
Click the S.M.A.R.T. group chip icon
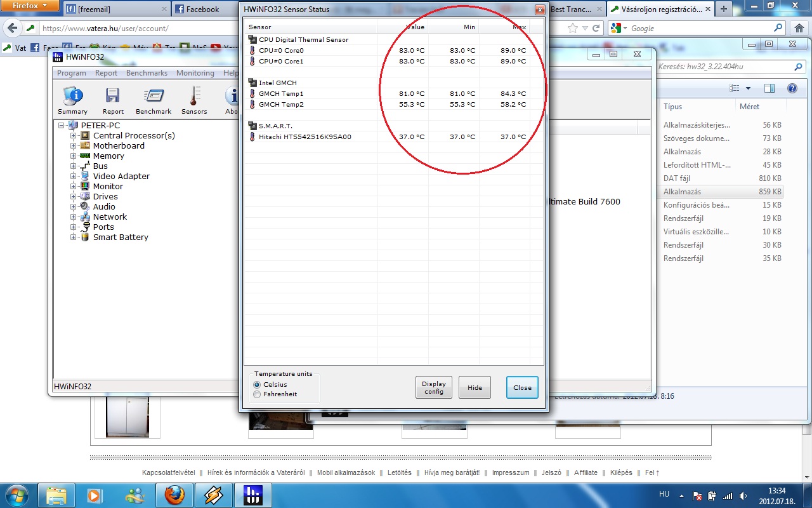(252, 126)
